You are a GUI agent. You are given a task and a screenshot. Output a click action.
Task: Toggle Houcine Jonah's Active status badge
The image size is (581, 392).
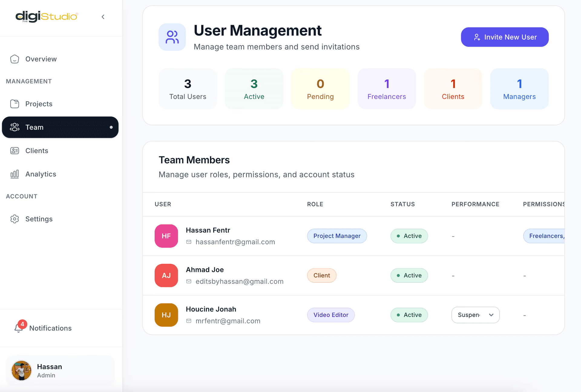click(409, 315)
